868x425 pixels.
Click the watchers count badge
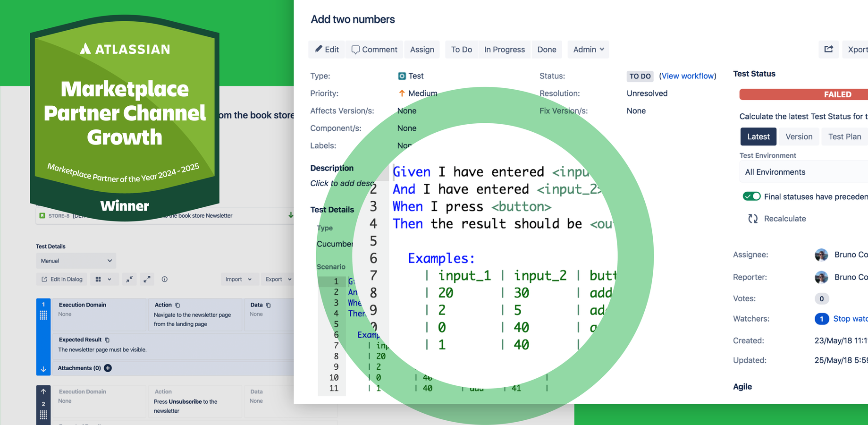point(821,319)
